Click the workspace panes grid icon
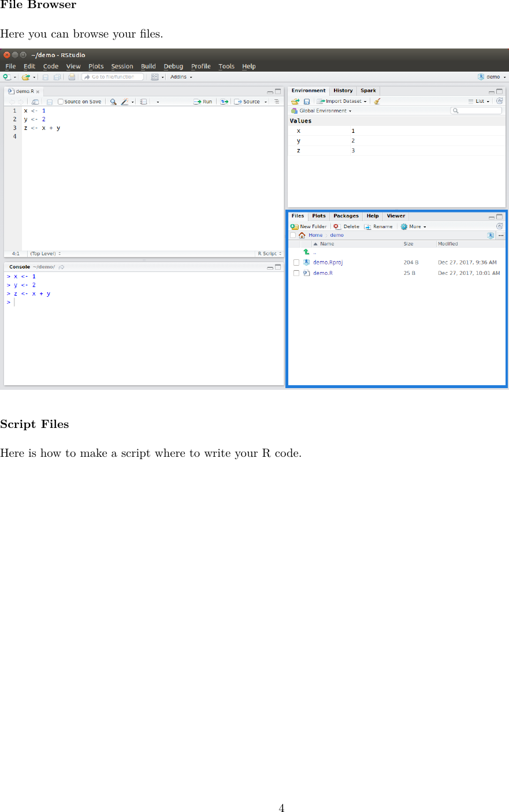509x812 pixels. [155, 77]
